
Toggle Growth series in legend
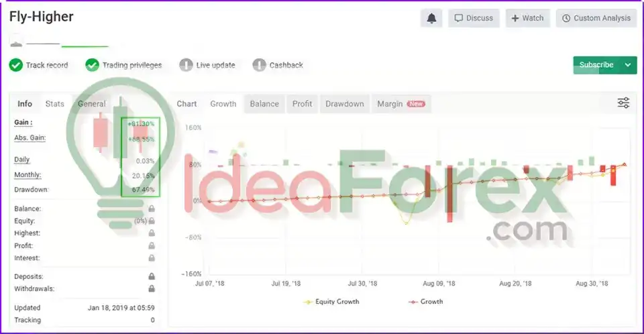tap(425, 302)
